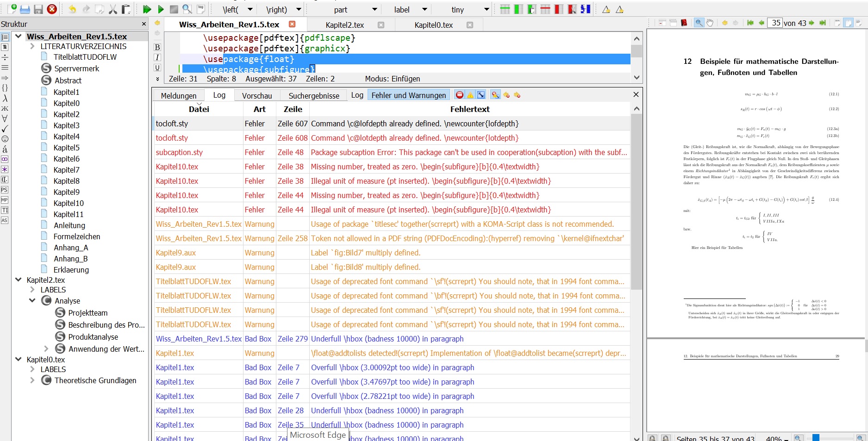Jump to the previous LaTeX error warning icon
Image resolution: width=868 pixels, height=441 pixels.
point(606,9)
